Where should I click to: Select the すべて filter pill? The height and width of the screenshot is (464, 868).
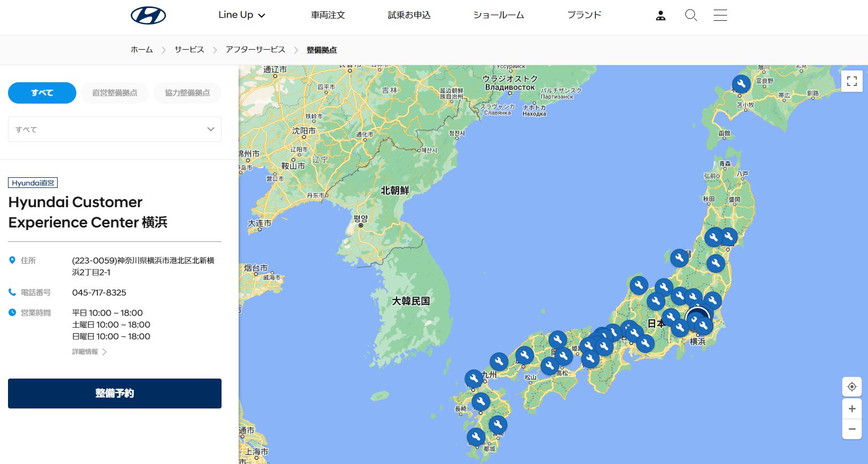[x=42, y=93]
